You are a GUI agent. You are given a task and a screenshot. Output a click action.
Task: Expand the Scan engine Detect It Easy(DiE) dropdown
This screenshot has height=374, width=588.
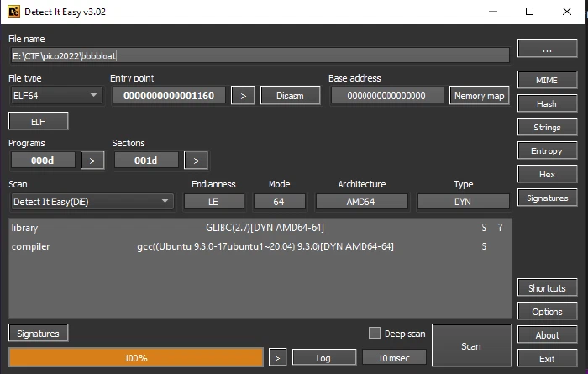pyautogui.click(x=92, y=202)
